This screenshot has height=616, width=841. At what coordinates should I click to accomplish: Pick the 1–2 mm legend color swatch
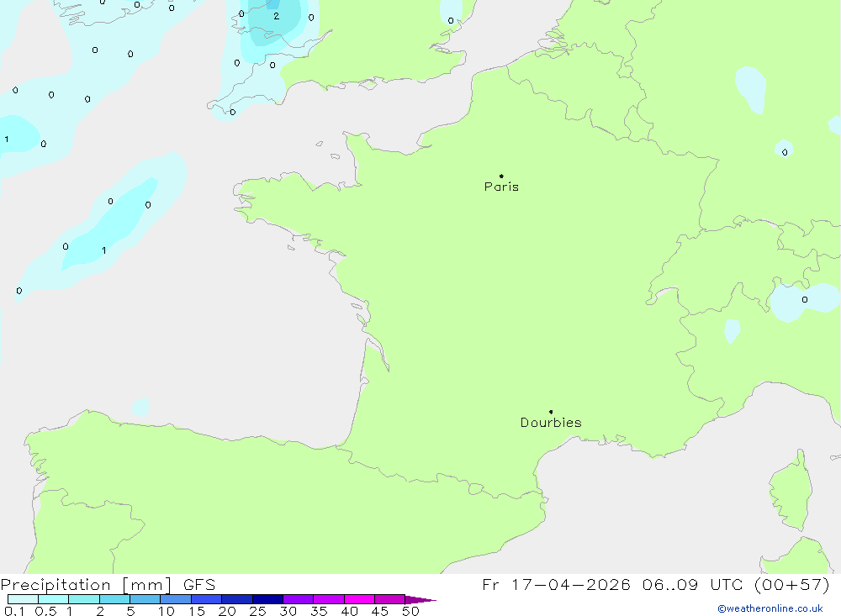tap(84, 599)
